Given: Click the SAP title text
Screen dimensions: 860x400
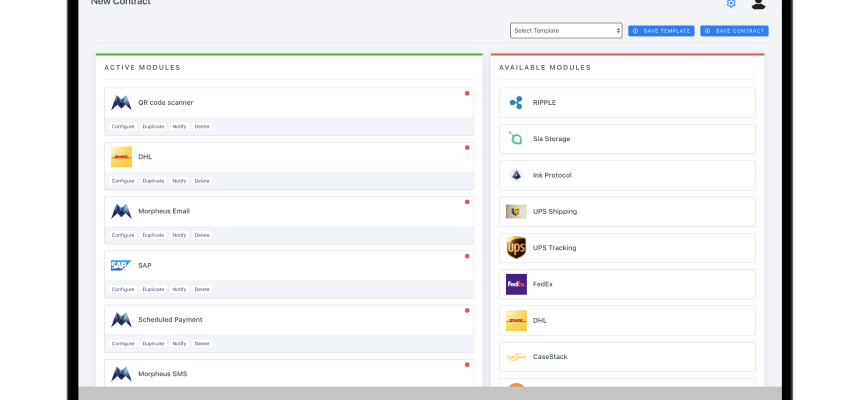Looking at the screenshot, I should (145, 266).
